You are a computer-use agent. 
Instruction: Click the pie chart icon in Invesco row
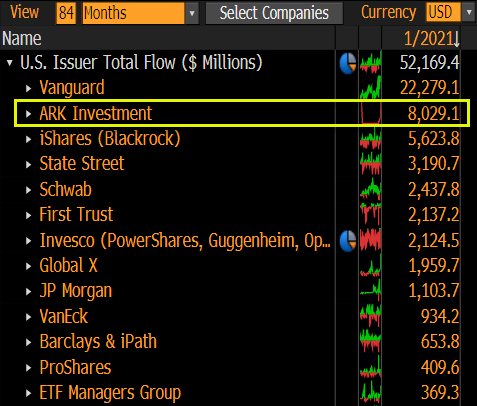[x=348, y=241]
